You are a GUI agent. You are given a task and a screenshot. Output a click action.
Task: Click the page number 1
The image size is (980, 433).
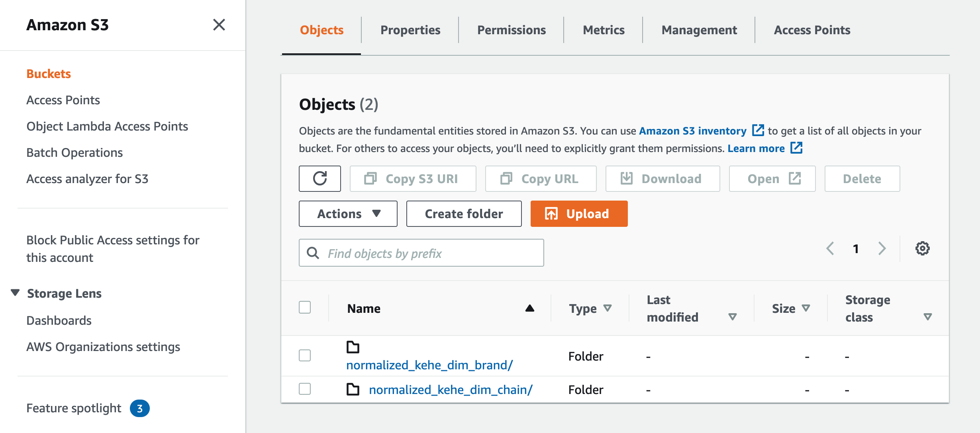pos(856,249)
